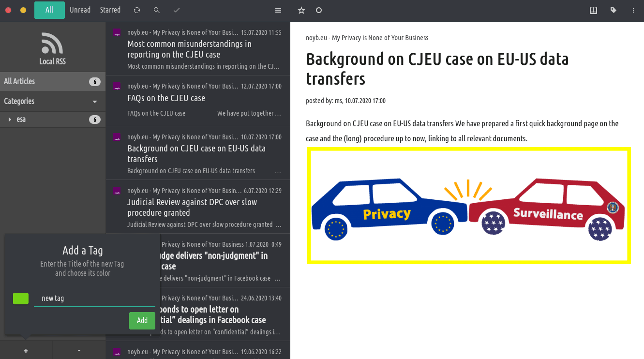Click the refresh feeds icon
The width and height of the screenshot is (644, 359).
click(x=137, y=10)
